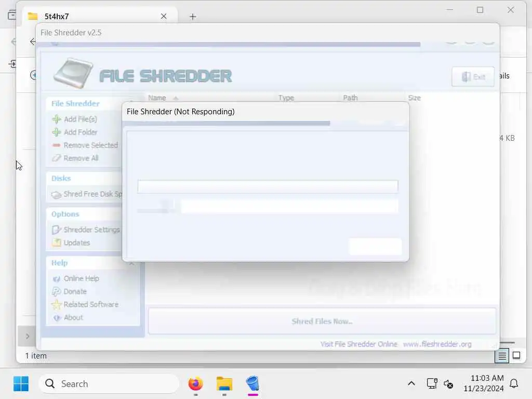The height and width of the screenshot is (399, 532).
Task: Collapse the Help section chevron
Action: 131,263
